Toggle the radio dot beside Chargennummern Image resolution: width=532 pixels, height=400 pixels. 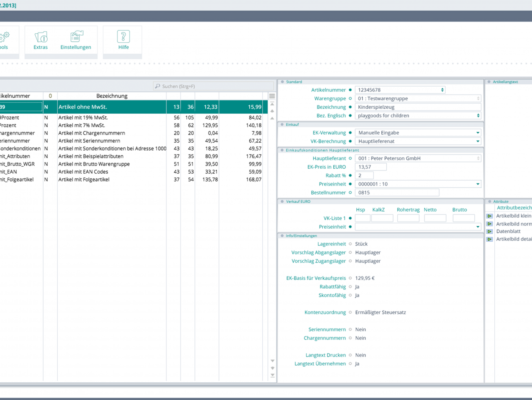pyautogui.click(x=350, y=338)
